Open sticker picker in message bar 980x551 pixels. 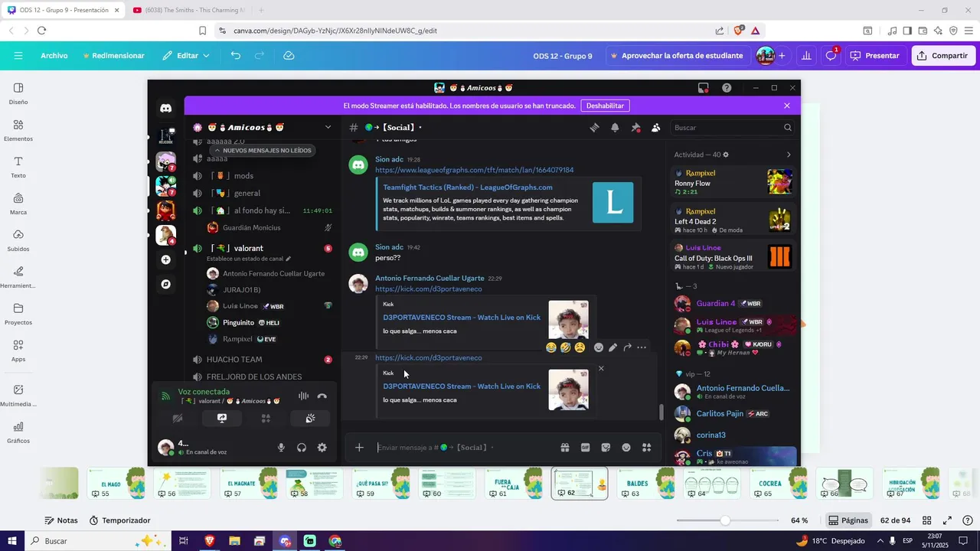(606, 448)
